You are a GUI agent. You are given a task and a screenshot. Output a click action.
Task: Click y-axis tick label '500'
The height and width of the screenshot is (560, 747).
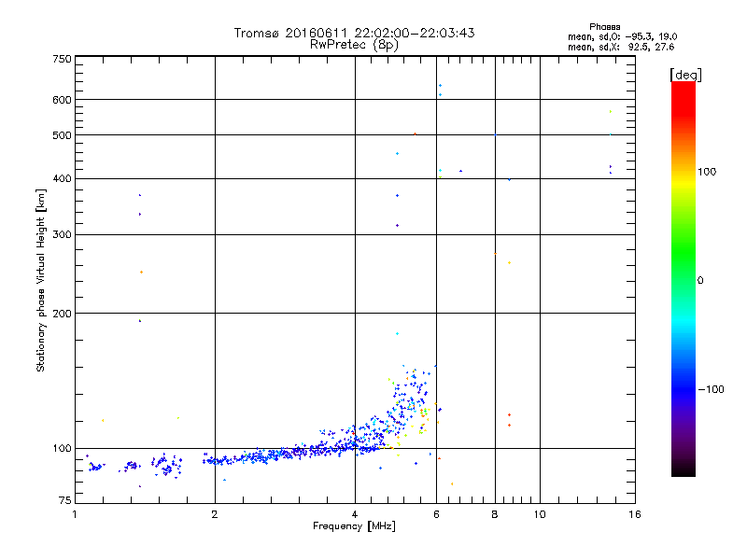coord(62,135)
